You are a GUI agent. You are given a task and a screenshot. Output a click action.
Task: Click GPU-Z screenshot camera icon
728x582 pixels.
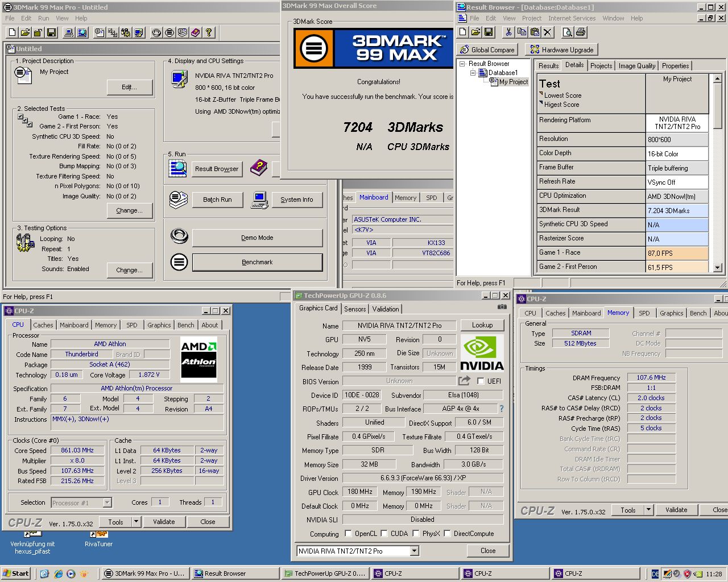502,307
